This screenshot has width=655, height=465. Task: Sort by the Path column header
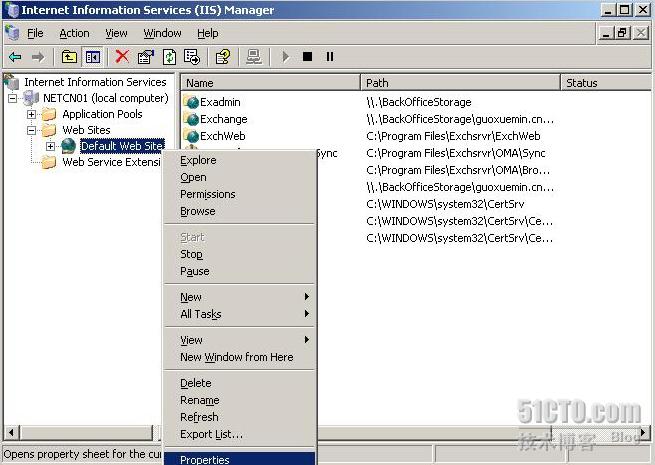(460, 83)
